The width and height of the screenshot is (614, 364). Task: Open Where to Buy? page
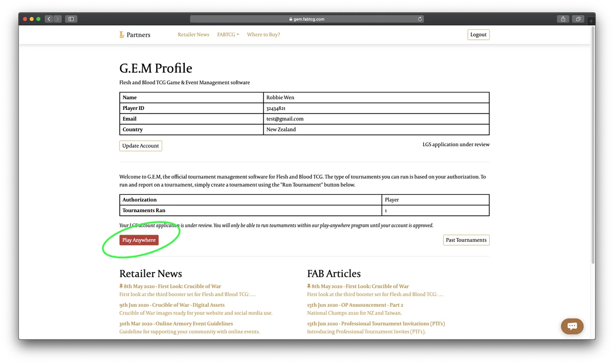pyautogui.click(x=264, y=35)
